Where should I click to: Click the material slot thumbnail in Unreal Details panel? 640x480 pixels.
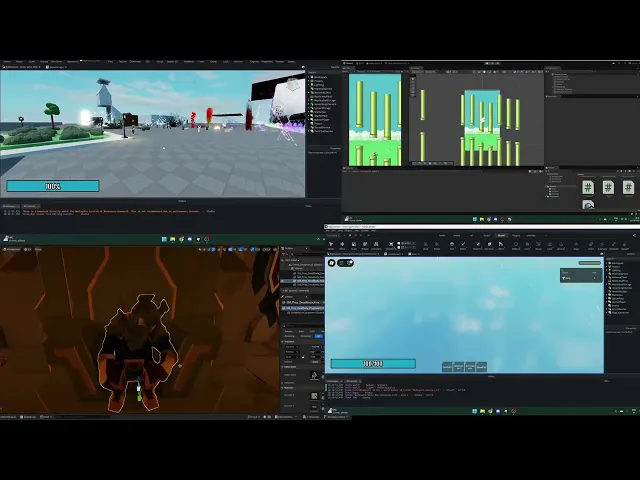coord(314,396)
